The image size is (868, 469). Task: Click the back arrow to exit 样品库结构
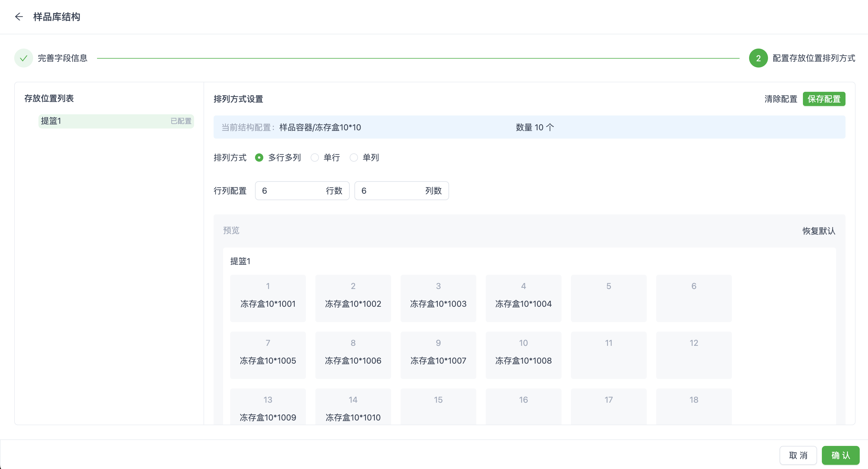19,17
